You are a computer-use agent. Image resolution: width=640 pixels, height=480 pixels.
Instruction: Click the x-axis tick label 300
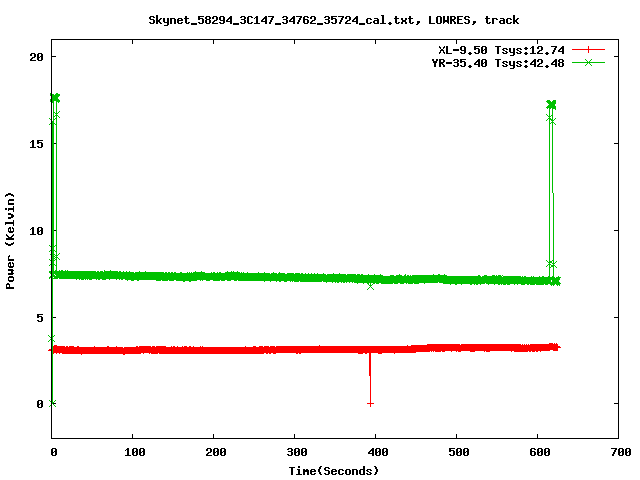(x=296, y=452)
